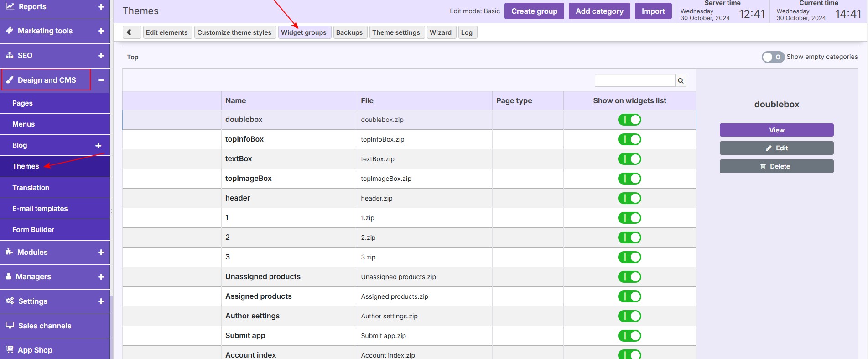The width and height of the screenshot is (868, 359).
Task: Click the SEO sitemap icon
Action: [x=10, y=55]
